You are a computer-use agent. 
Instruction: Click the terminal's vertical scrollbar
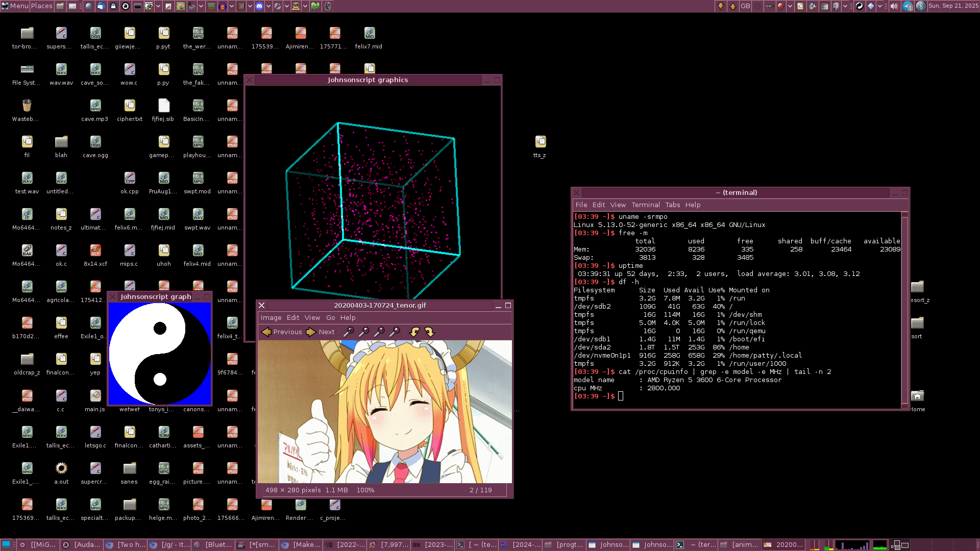(904, 309)
